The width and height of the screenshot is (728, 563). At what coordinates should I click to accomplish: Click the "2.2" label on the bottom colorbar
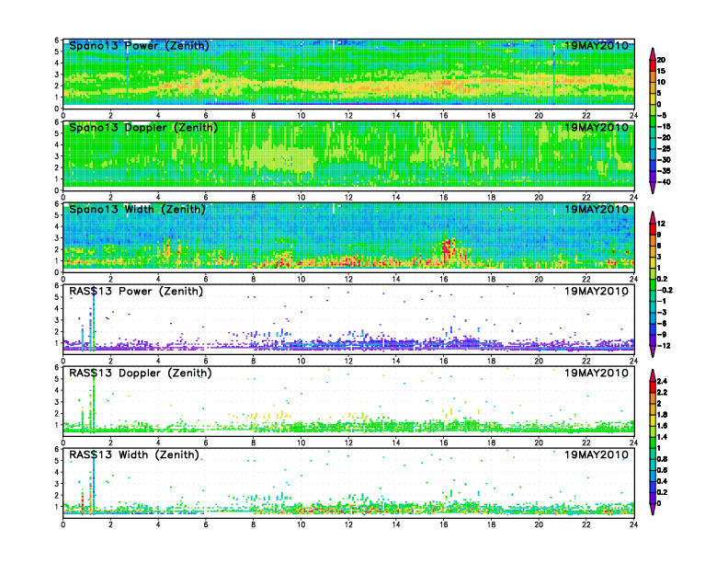[663, 393]
